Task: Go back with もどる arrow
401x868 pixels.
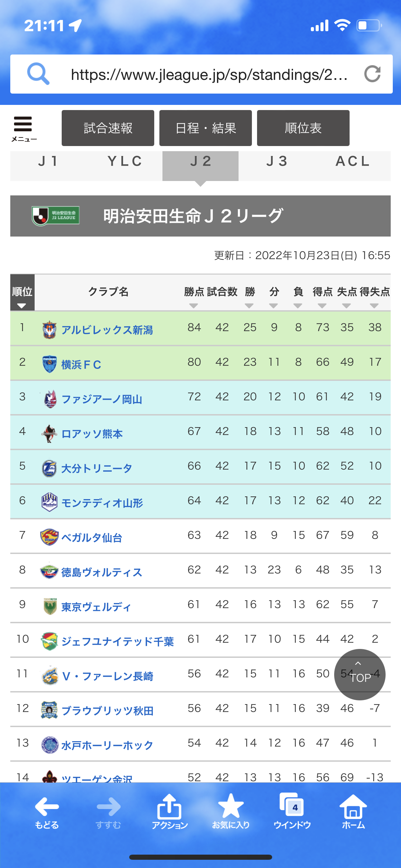Action: coord(47,811)
